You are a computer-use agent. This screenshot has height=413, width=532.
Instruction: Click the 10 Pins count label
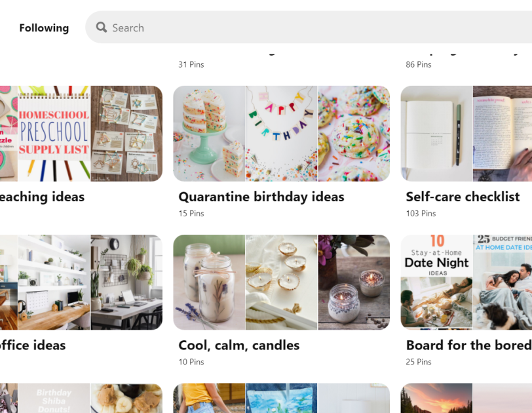(x=191, y=362)
